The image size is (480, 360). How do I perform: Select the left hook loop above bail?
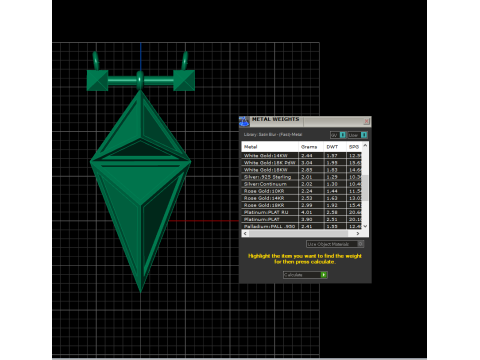coord(96,61)
